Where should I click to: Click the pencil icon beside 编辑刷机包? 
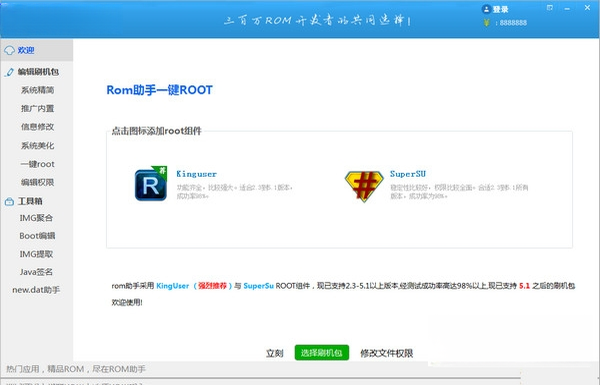coord(9,72)
